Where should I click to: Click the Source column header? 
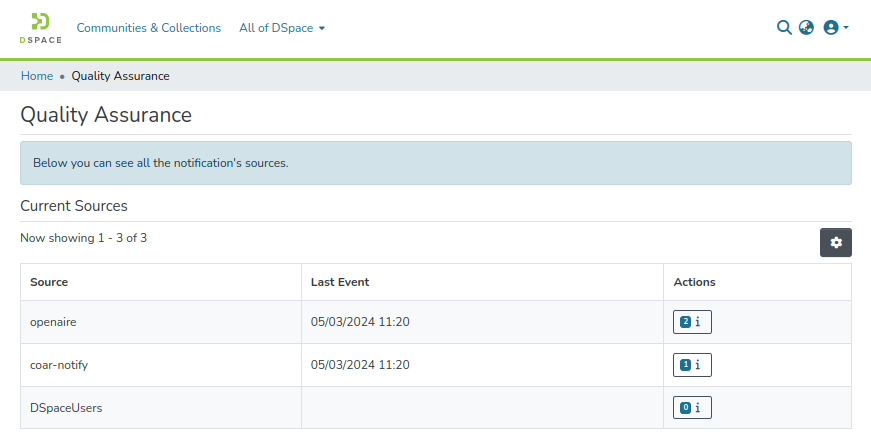(x=49, y=282)
